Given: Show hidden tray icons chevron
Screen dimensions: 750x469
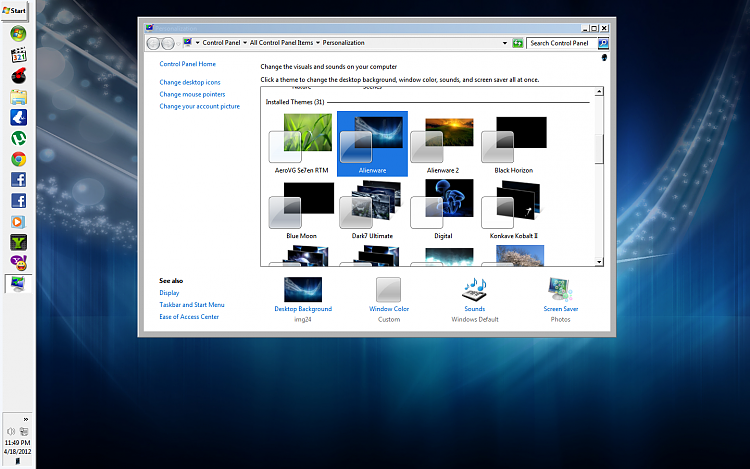Looking at the screenshot, I should click(25, 419).
